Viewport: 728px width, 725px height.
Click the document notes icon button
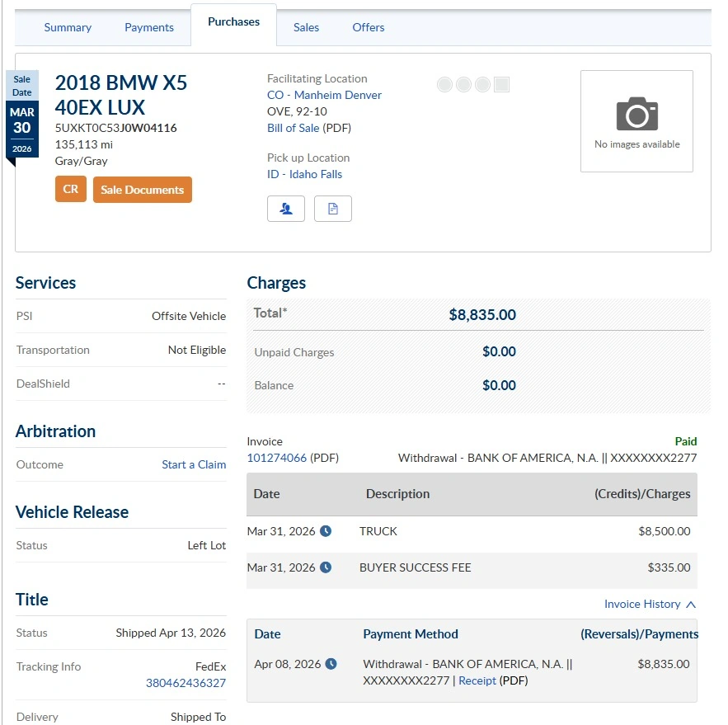click(x=333, y=209)
